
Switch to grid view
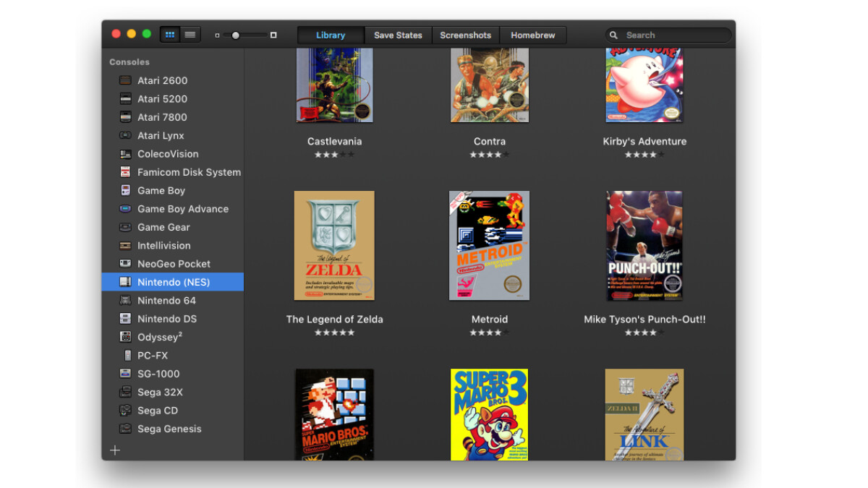tap(170, 35)
